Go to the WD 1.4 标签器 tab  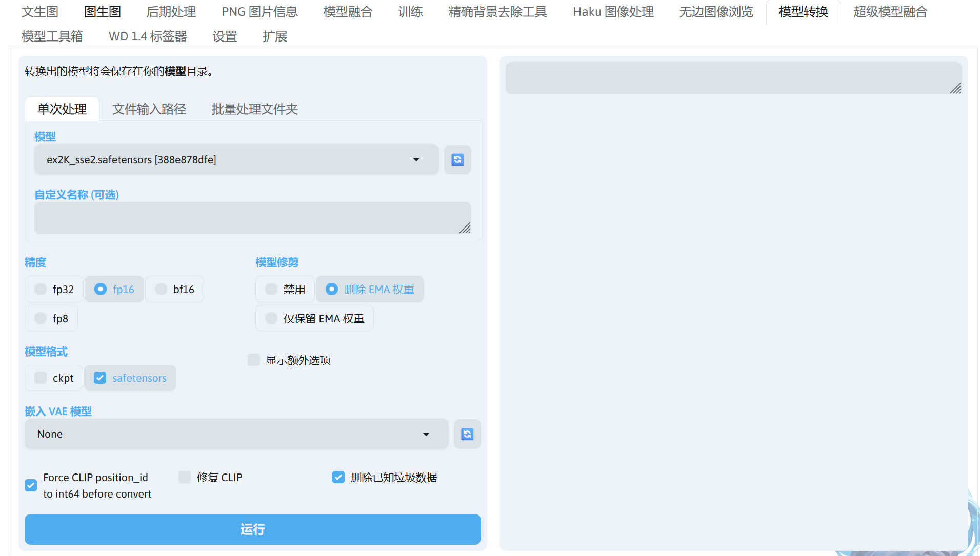(148, 36)
